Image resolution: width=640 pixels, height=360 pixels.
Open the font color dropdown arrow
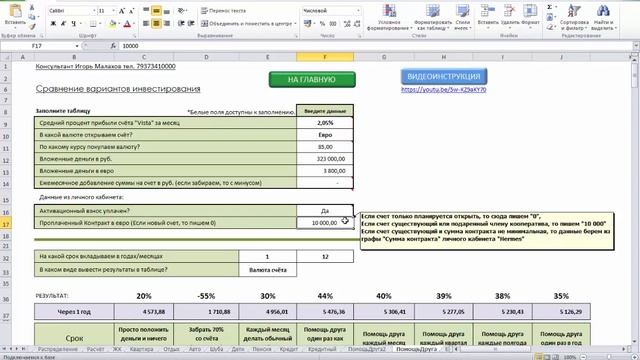click(133, 24)
